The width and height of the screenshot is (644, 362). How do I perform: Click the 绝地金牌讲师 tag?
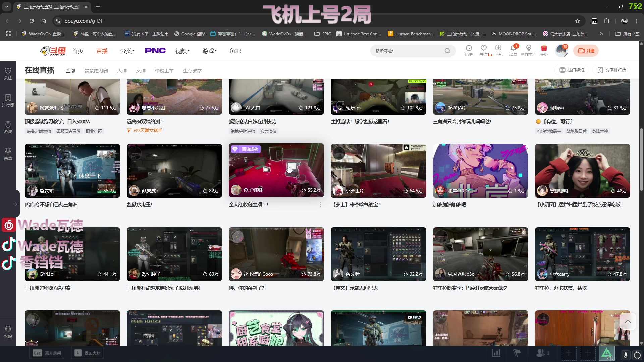[243, 131]
